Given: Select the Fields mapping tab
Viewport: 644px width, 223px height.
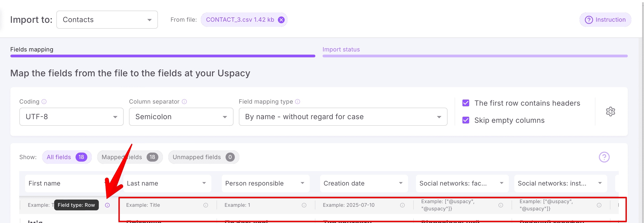Looking at the screenshot, I should click(32, 49).
